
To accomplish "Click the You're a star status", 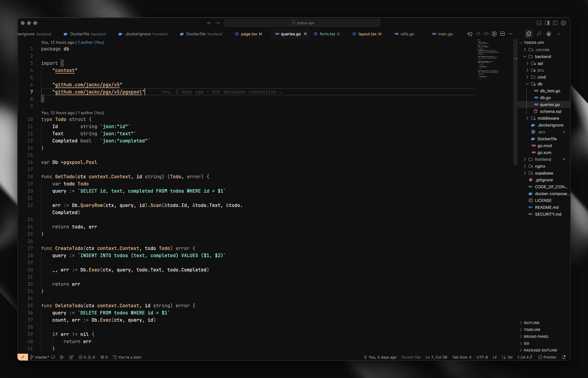I will [x=127, y=357].
